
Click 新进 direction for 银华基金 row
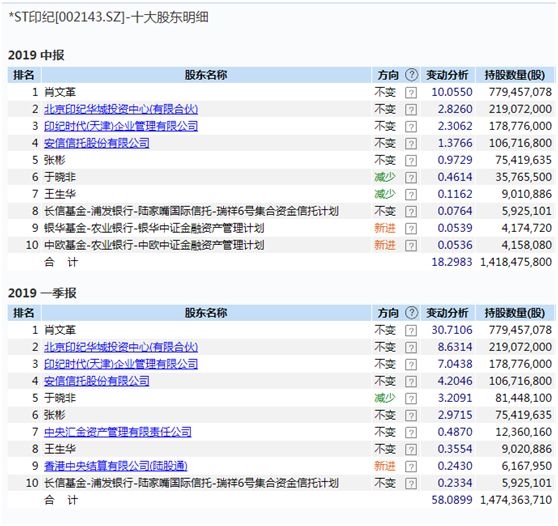385,228
